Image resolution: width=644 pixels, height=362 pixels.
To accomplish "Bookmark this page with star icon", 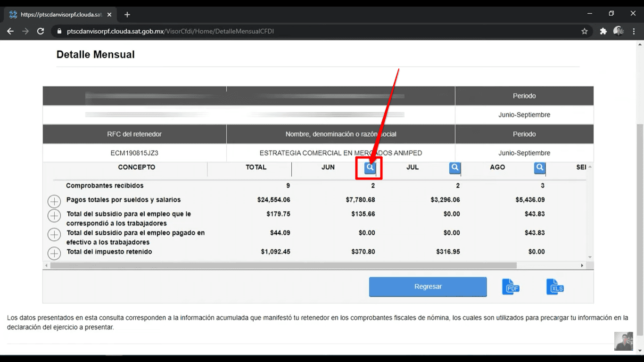I will point(585,31).
